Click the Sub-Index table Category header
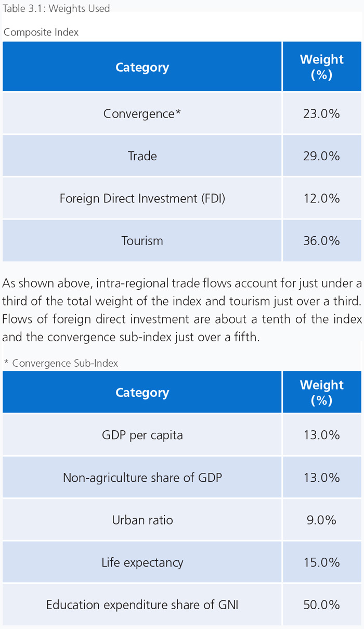The height and width of the screenshot is (629, 364). [x=142, y=392]
